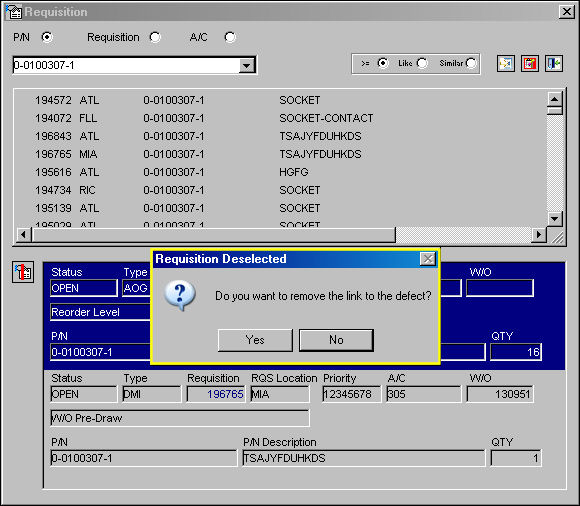Click the list's vertical scrollbar down arrow
This screenshot has width=580, height=506.
(554, 219)
